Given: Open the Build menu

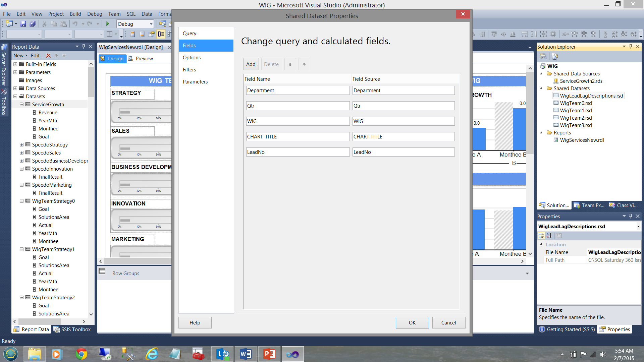Looking at the screenshot, I should point(75,14).
